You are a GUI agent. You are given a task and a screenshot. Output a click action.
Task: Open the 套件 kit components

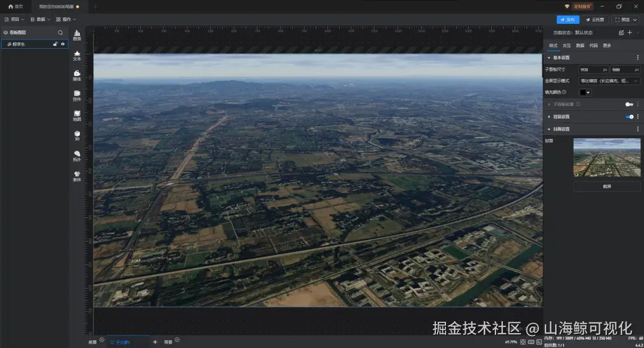(x=77, y=176)
